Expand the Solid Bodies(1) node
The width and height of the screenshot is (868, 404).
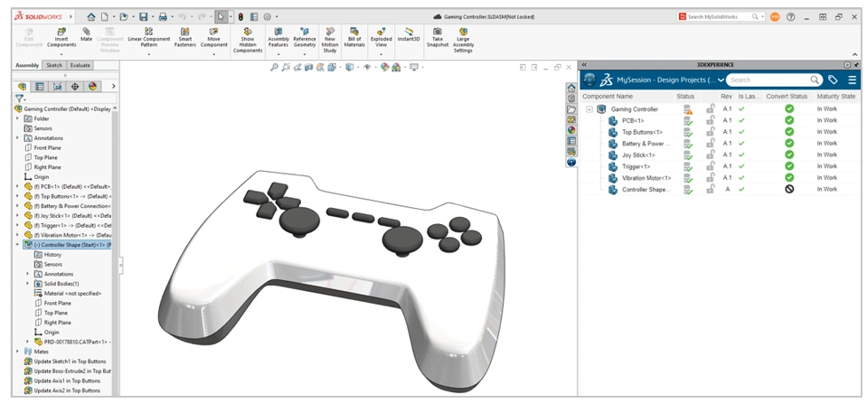coord(28,284)
